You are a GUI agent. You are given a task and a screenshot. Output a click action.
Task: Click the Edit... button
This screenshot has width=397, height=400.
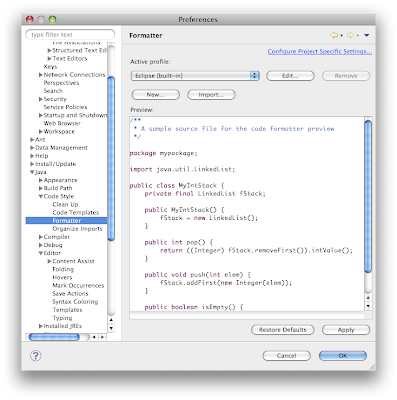(290, 76)
